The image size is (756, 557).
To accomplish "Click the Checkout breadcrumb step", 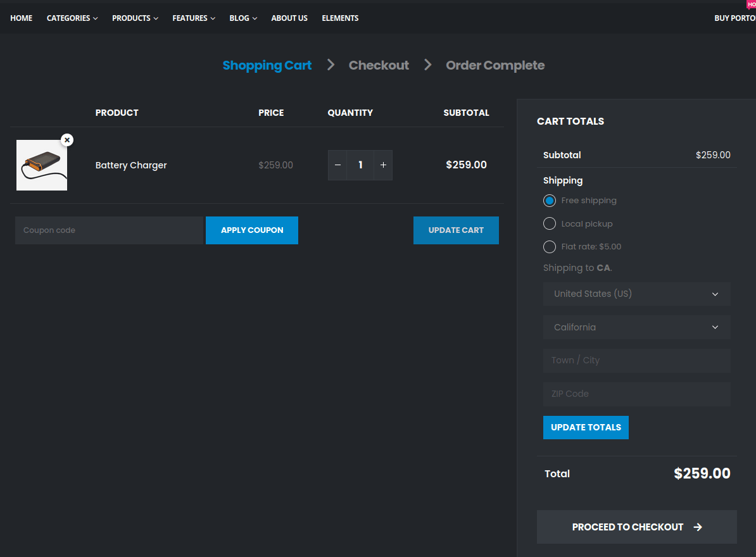I will pos(379,65).
